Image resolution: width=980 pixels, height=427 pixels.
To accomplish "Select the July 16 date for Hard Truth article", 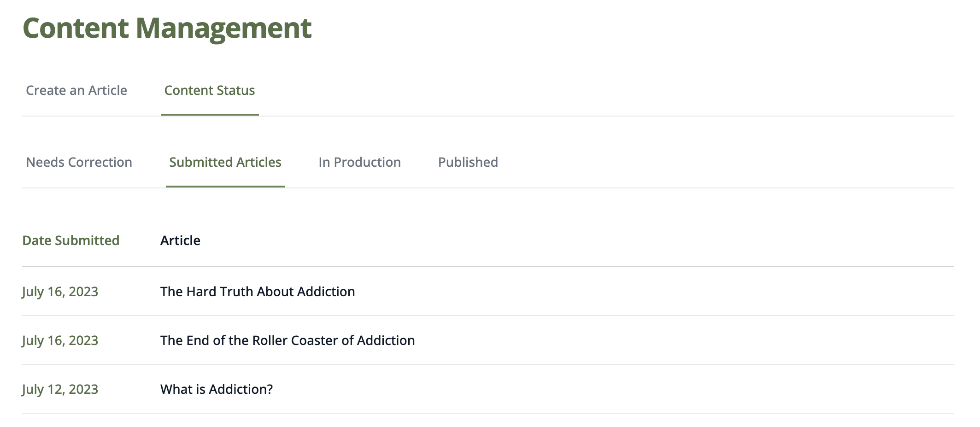I will coord(60,291).
